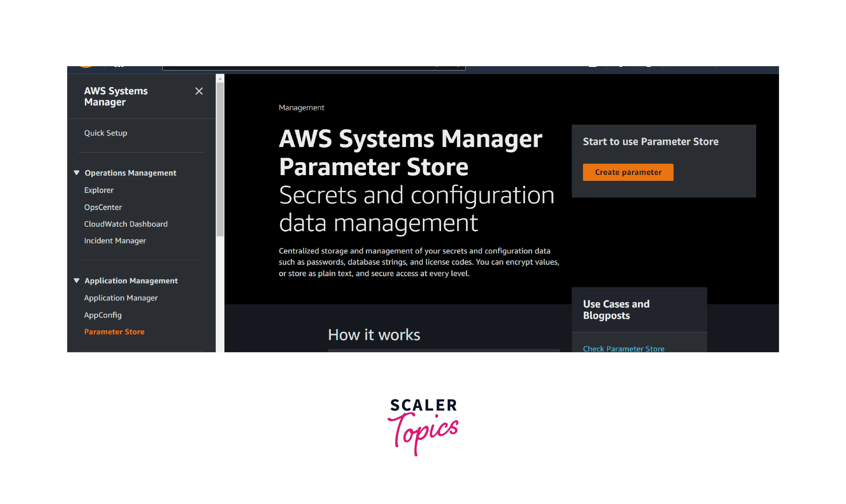The width and height of the screenshot is (846, 504).
Task: Select CloudWatch Dashboard menu item
Action: [x=126, y=224]
